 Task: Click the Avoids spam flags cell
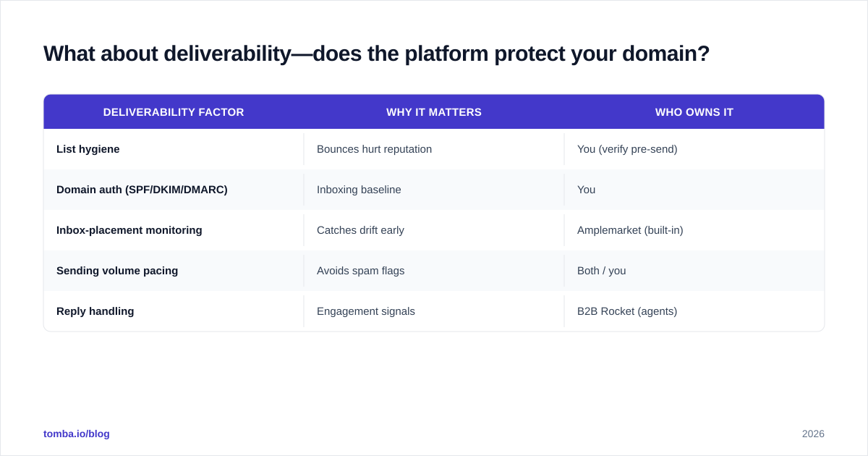434,271
